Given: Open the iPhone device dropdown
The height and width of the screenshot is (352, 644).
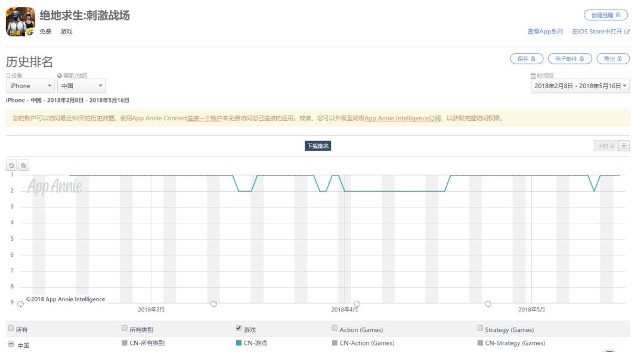Looking at the screenshot, I should 30,86.
